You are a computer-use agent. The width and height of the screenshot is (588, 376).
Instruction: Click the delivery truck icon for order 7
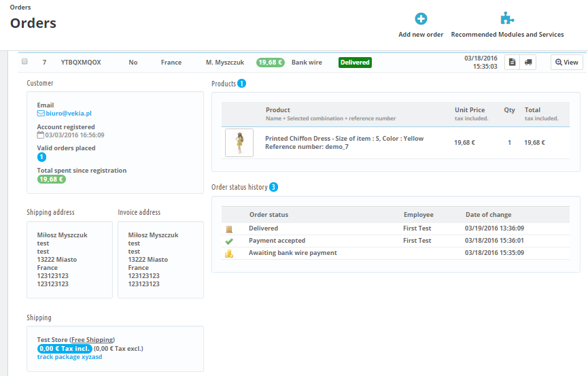point(528,62)
